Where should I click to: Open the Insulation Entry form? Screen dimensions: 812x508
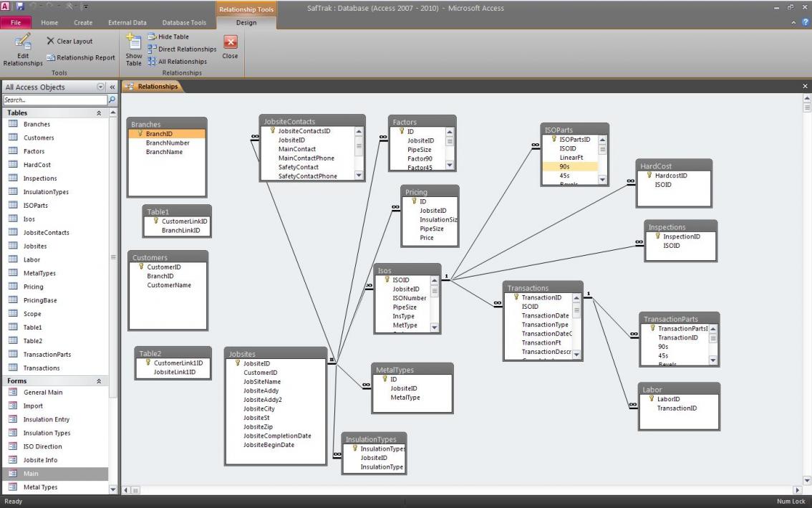[x=46, y=419]
